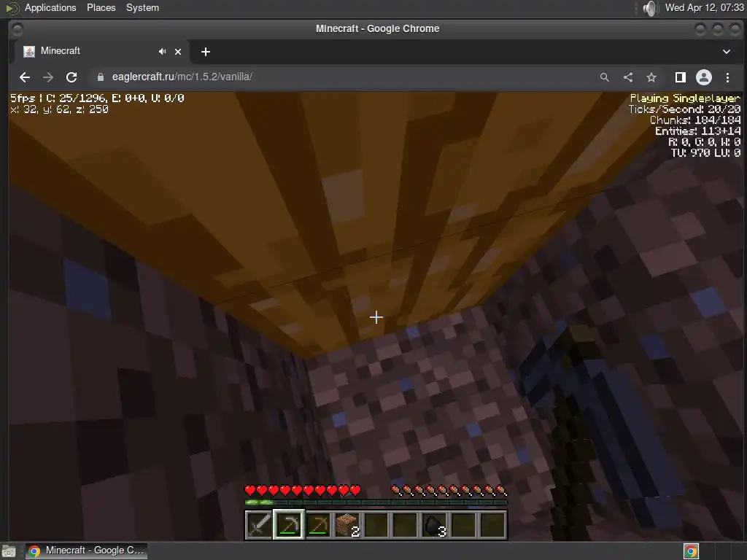Mute the Minecraft tab audio

point(162,52)
